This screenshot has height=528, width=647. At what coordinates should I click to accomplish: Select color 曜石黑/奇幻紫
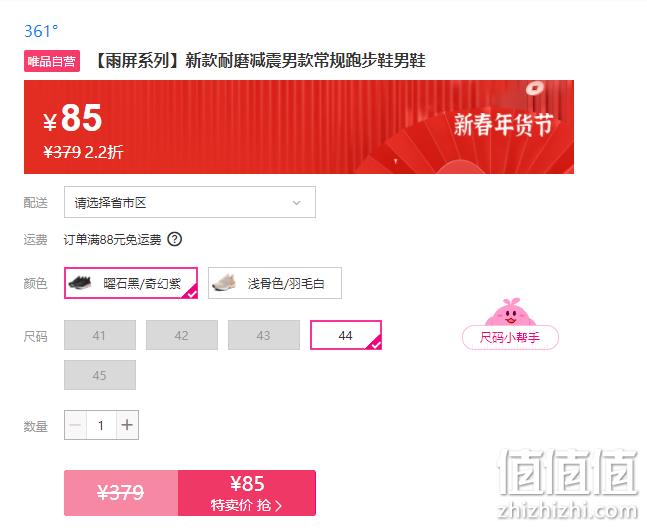point(131,283)
